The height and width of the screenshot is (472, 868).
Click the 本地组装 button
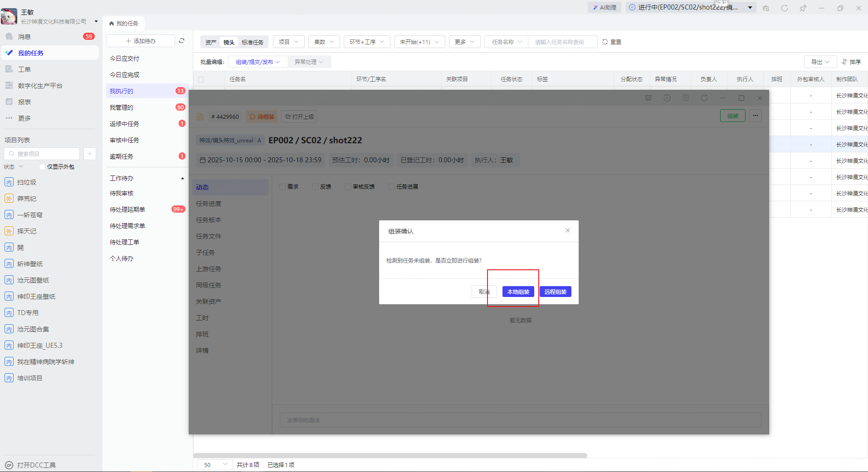(x=518, y=292)
